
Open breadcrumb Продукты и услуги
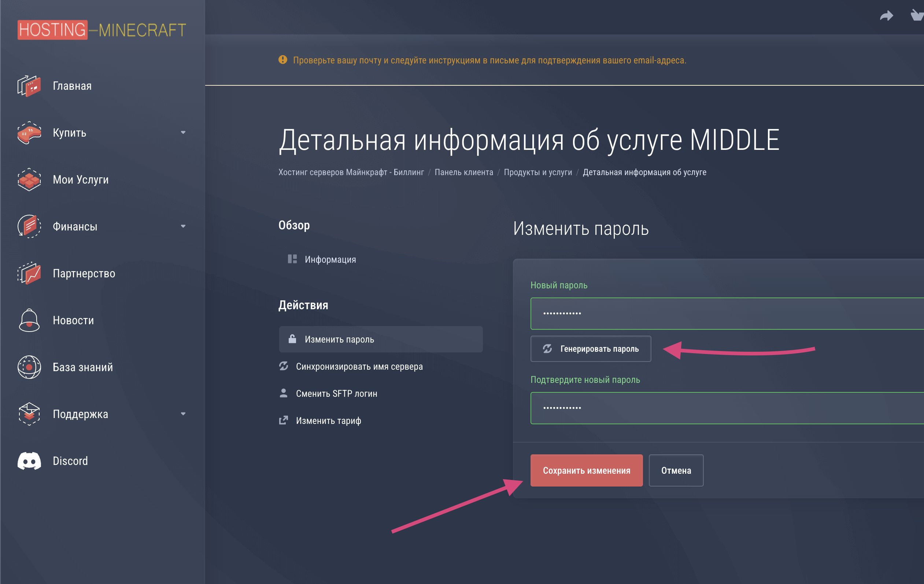tap(538, 172)
